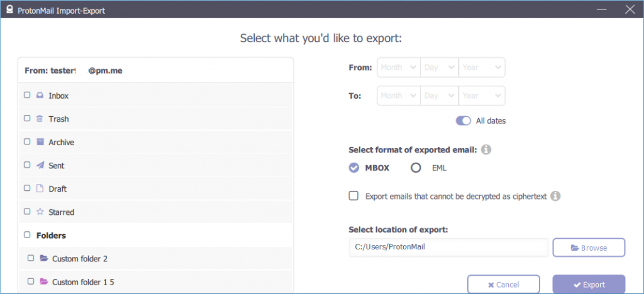Click the Starred star icon
The width and height of the screenshot is (644, 294).
point(40,212)
